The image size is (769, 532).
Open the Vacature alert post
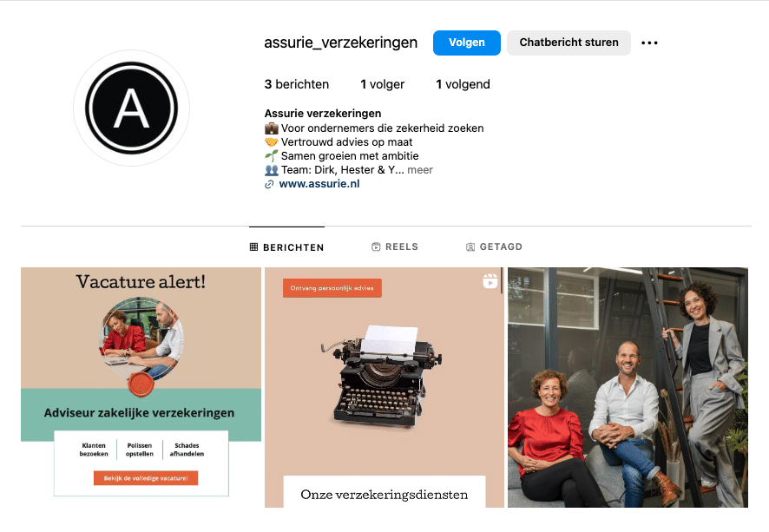(141, 387)
